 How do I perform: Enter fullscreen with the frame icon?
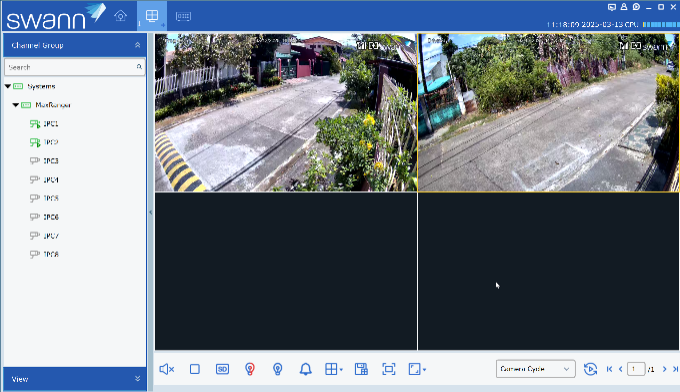click(x=389, y=369)
